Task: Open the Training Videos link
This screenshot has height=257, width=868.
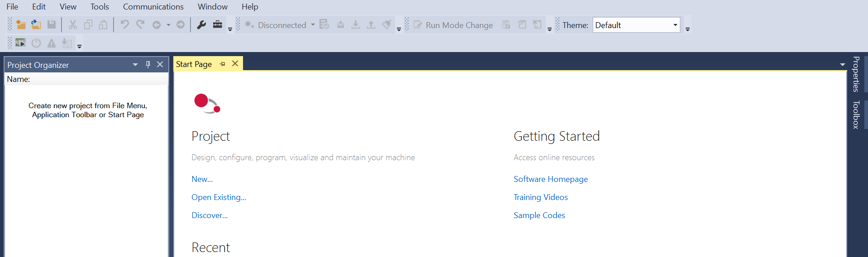Action: point(540,197)
